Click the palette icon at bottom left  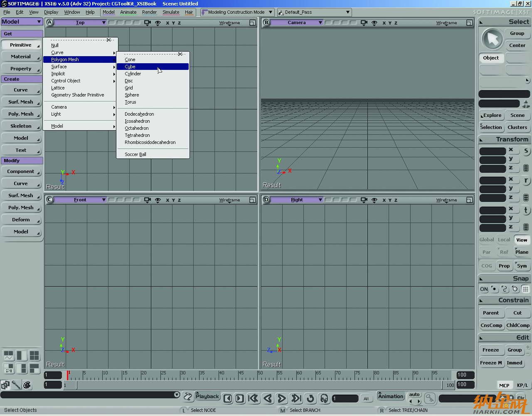click(x=27, y=385)
